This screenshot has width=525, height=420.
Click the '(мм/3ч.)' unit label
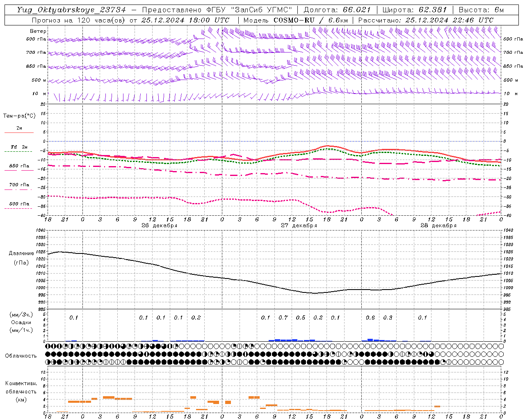coord(21,315)
